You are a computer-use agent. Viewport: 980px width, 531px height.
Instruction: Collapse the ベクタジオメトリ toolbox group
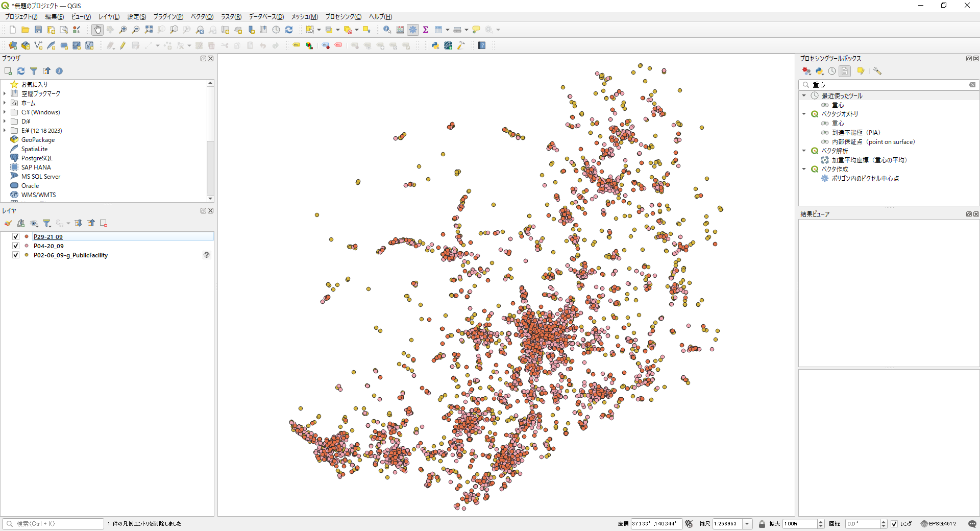pyautogui.click(x=804, y=114)
